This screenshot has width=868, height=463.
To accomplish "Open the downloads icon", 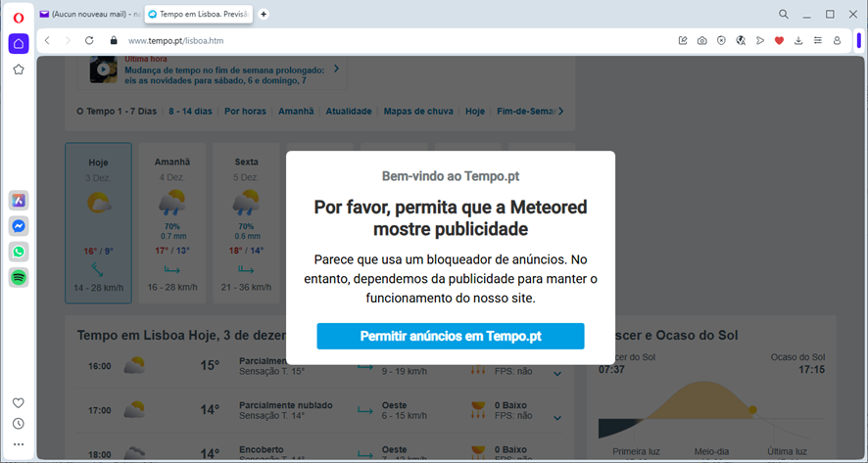I will [x=798, y=40].
